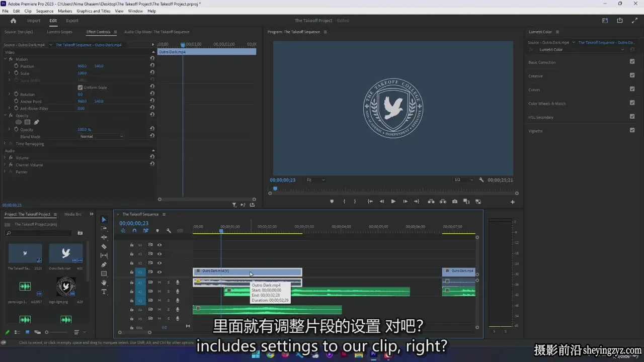Open Timeline Display Settings wrench
This screenshot has height=362, width=644.
[x=169, y=231]
